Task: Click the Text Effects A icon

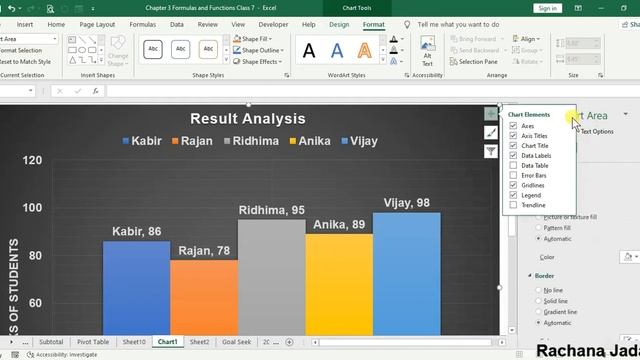Action: 393,62
